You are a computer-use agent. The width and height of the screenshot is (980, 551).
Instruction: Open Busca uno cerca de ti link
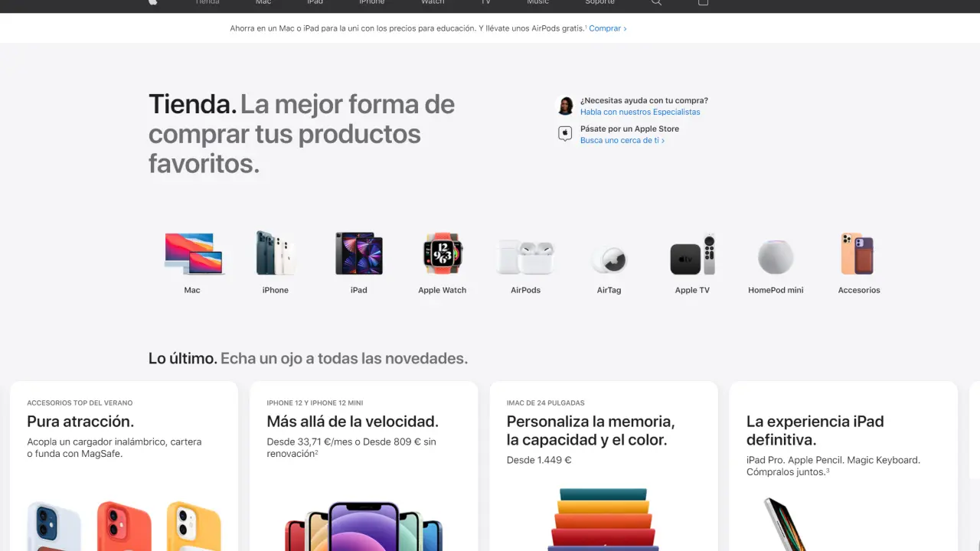622,141
